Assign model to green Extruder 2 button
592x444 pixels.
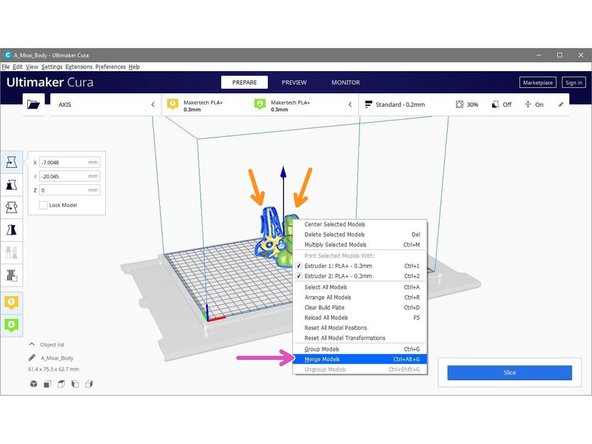coord(12,325)
